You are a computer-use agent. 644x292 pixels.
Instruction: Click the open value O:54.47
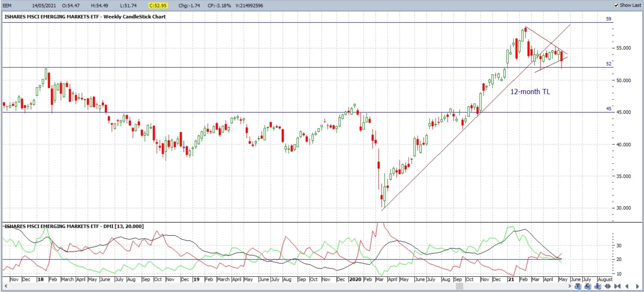click(x=71, y=5)
